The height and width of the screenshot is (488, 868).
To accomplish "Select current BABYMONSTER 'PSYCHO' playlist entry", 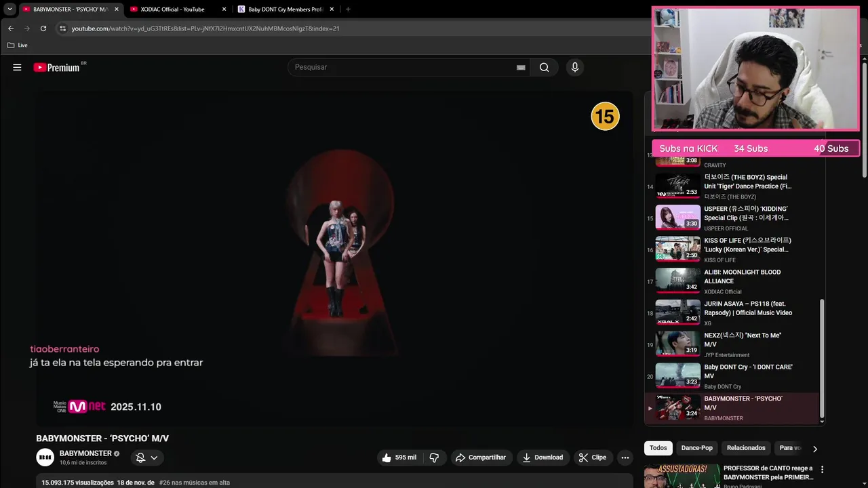I will point(731,408).
